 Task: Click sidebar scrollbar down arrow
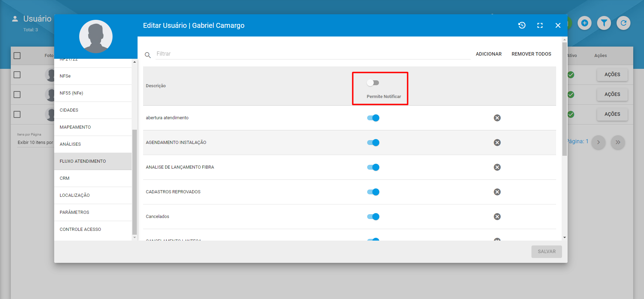[134, 237]
